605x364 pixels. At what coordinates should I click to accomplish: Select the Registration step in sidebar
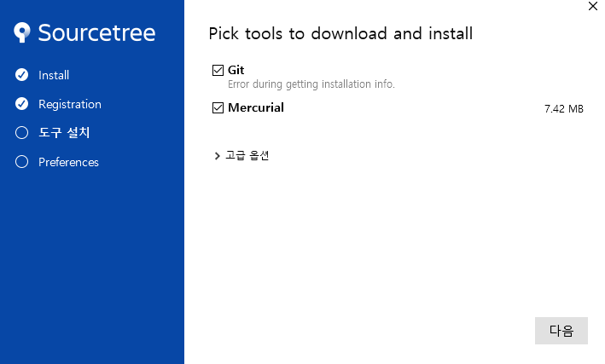click(70, 104)
